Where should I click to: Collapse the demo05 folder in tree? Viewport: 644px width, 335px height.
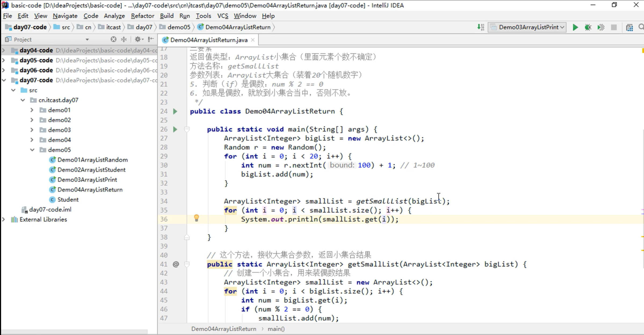tap(32, 150)
